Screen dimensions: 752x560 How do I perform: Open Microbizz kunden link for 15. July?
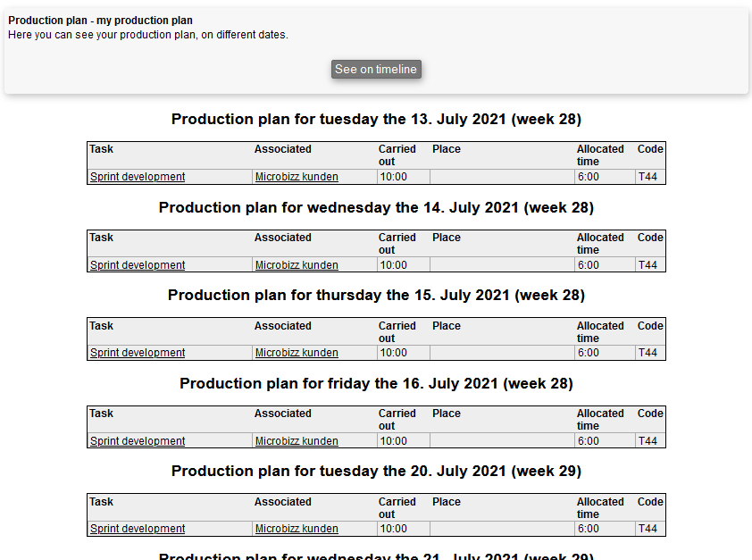pyautogui.click(x=297, y=353)
